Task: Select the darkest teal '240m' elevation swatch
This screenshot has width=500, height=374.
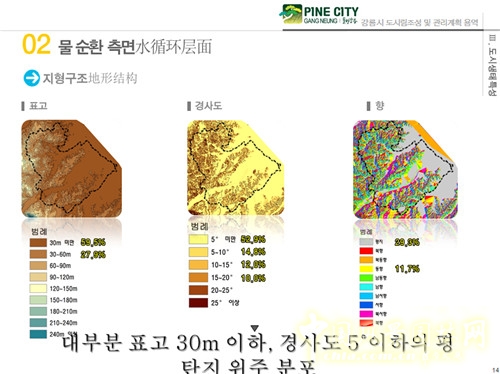Action: (x=38, y=334)
